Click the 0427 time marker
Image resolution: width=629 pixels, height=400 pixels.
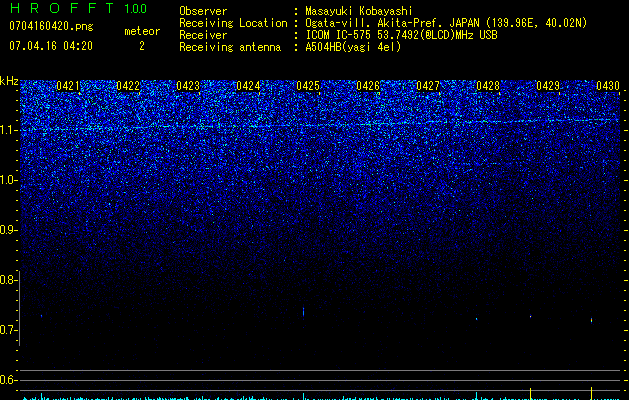pyautogui.click(x=428, y=86)
